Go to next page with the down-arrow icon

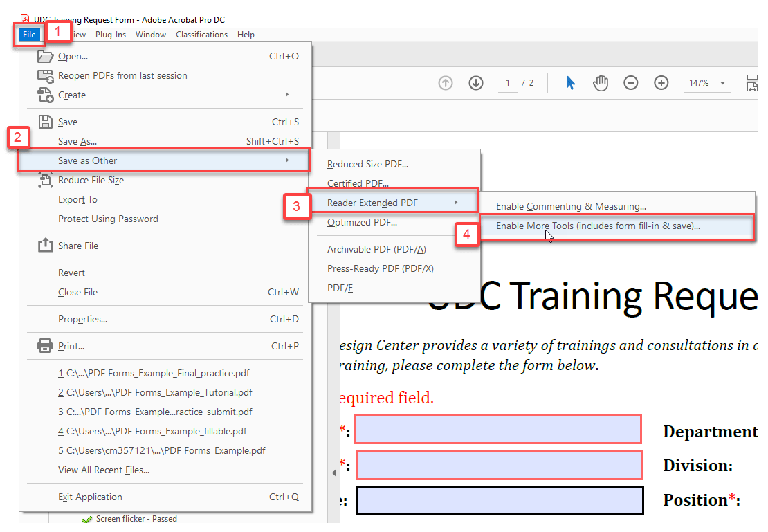pos(476,82)
